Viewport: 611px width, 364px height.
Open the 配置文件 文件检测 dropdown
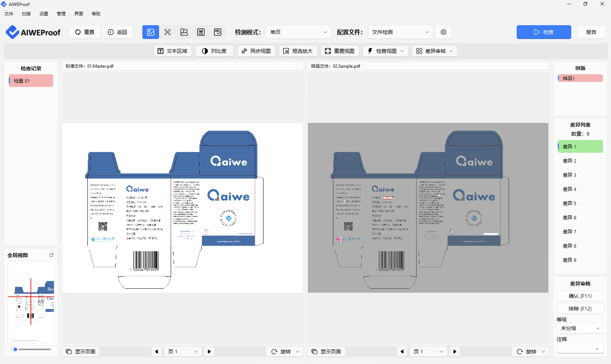click(400, 32)
